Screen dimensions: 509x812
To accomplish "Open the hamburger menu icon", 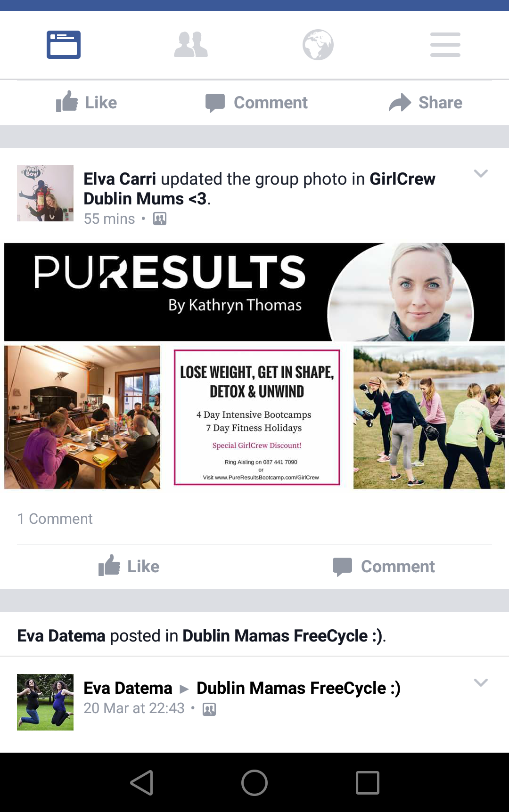I will click(445, 45).
